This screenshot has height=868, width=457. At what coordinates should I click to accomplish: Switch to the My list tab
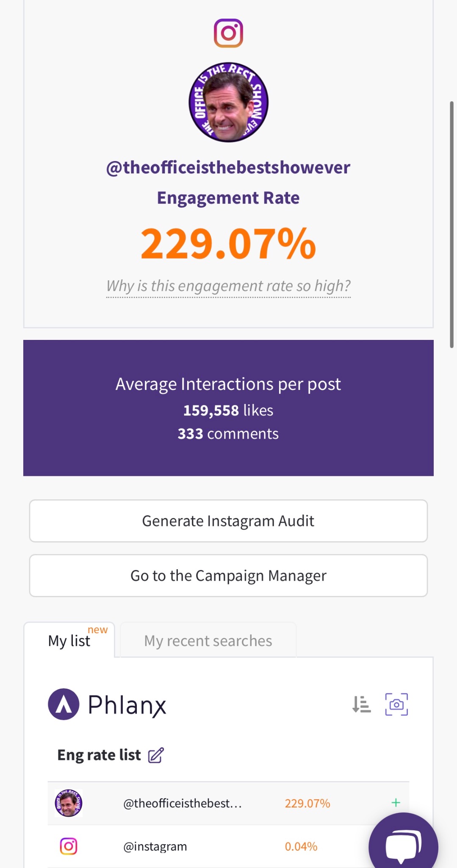point(69,640)
